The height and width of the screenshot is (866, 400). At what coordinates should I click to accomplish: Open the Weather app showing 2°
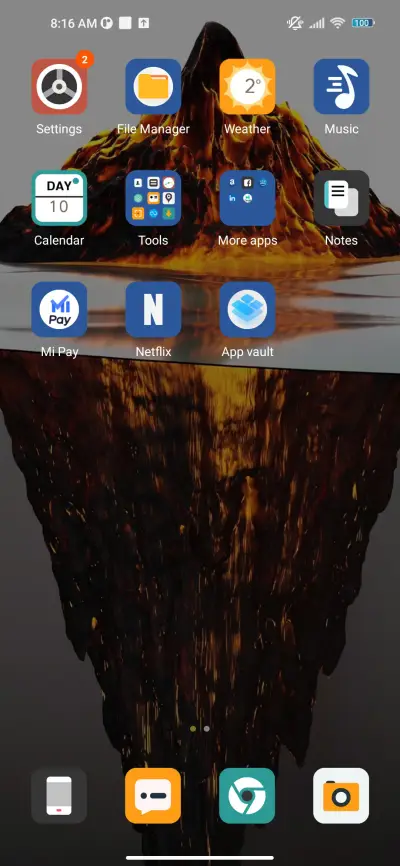point(247,87)
